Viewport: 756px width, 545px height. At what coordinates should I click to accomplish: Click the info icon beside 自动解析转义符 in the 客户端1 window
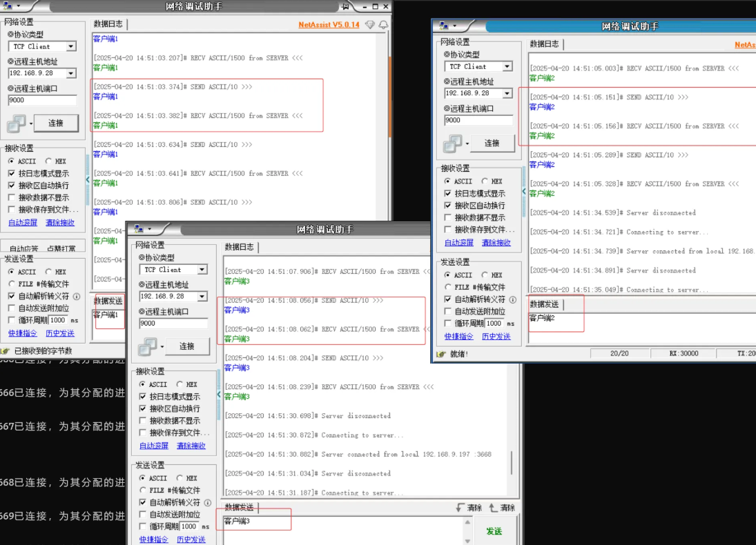click(x=77, y=297)
